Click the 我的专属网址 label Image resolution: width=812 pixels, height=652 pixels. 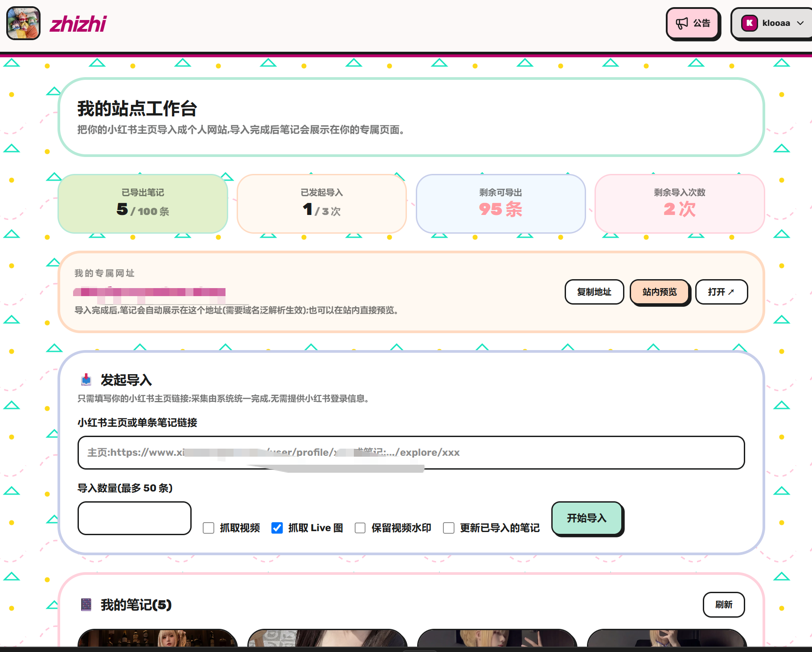104,273
